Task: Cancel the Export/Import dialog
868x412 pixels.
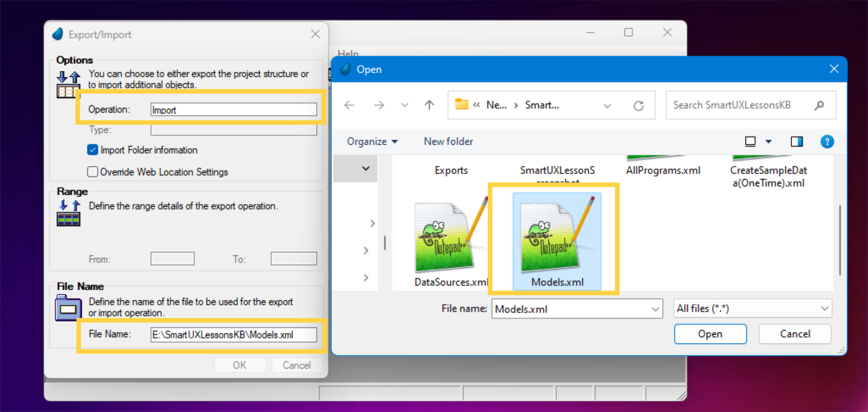Action: (x=297, y=365)
